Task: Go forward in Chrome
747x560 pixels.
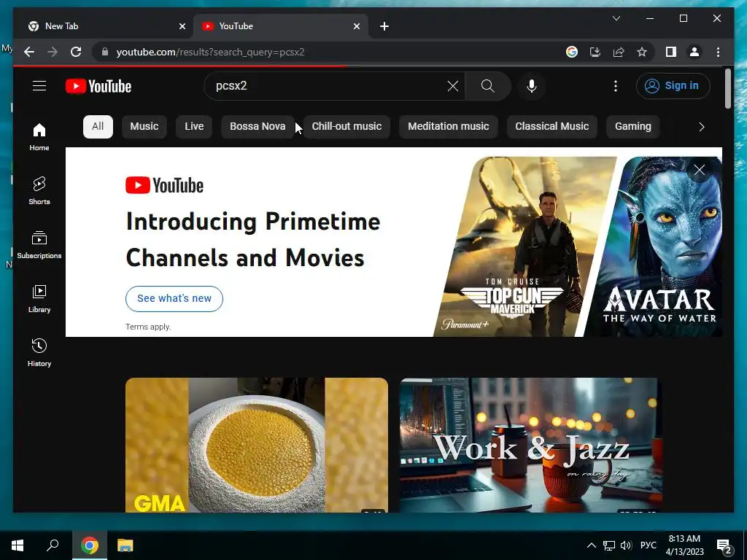Action: click(53, 52)
